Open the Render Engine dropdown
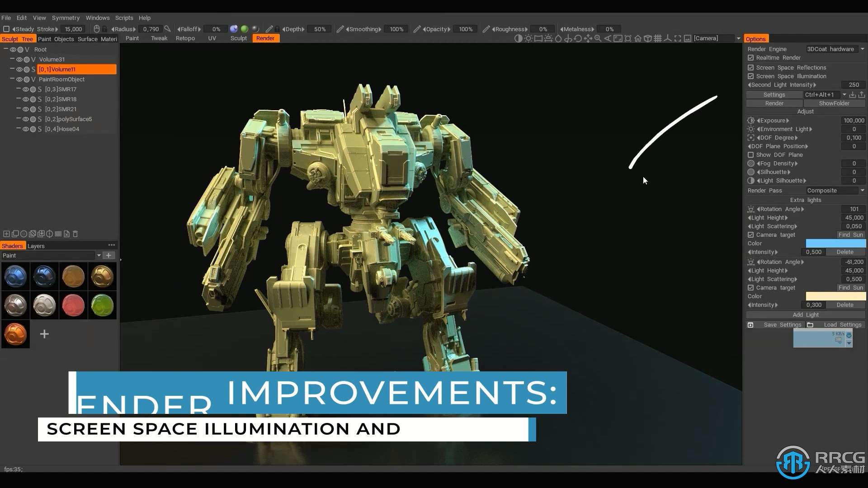868x488 pixels. (835, 49)
